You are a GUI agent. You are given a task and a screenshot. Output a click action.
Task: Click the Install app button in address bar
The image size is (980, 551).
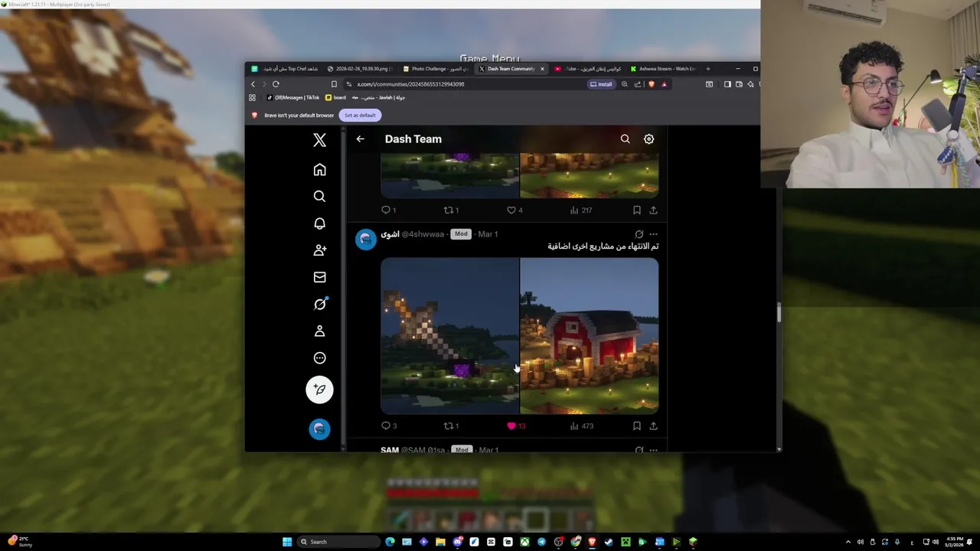pyautogui.click(x=601, y=84)
